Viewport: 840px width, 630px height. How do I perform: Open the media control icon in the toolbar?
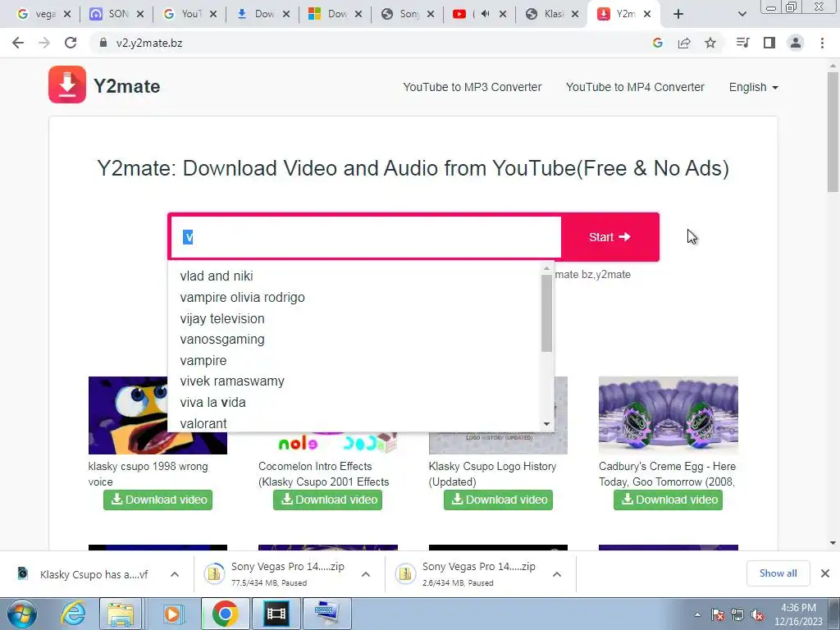click(742, 43)
